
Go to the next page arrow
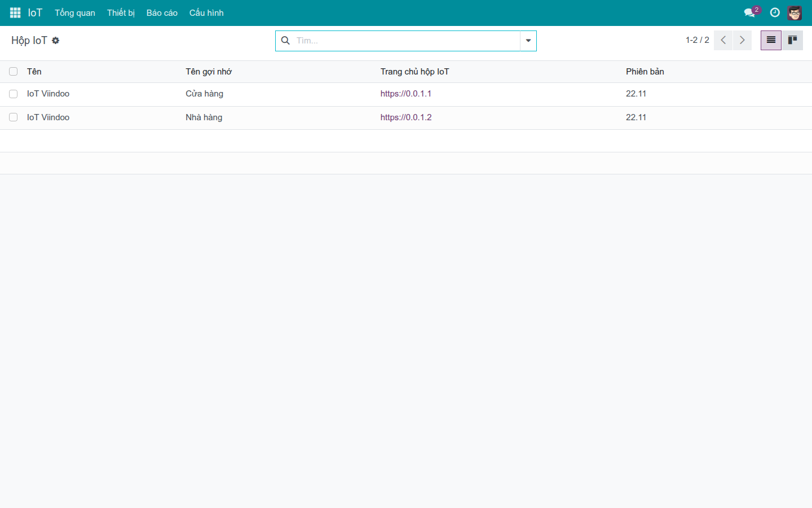pos(742,40)
